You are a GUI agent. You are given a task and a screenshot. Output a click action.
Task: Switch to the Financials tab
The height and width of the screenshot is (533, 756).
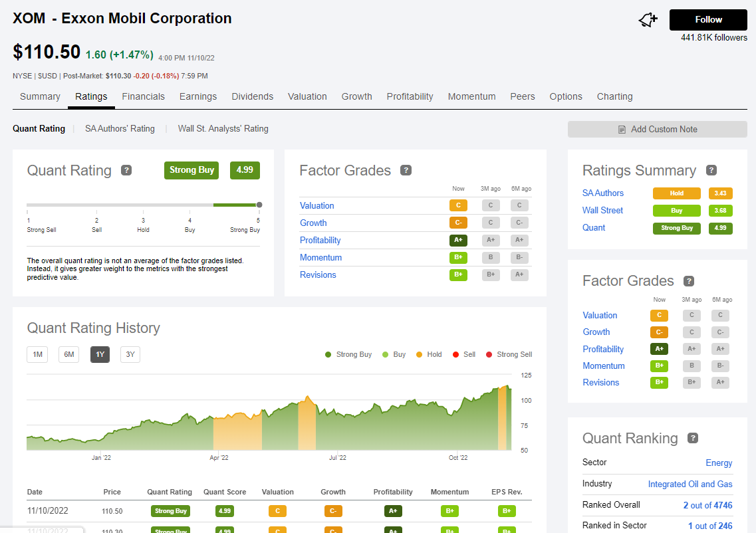[143, 96]
